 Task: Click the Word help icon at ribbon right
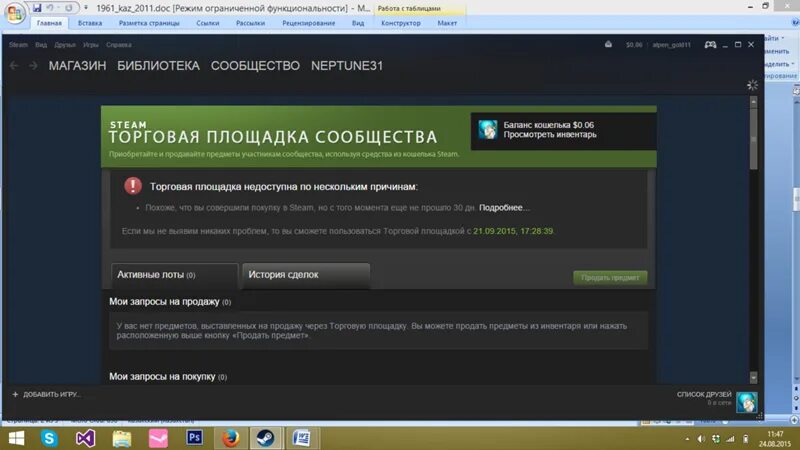pyautogui.click(x=795, y=22)
